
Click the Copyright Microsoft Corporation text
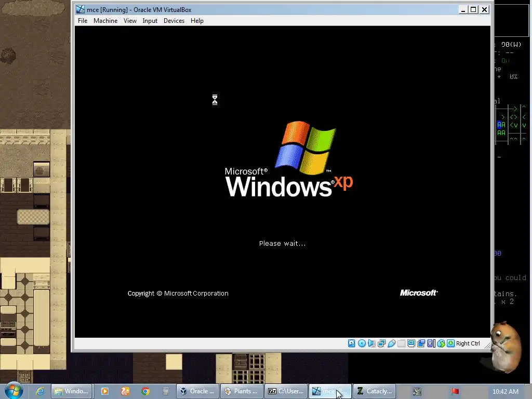point(178,294)
